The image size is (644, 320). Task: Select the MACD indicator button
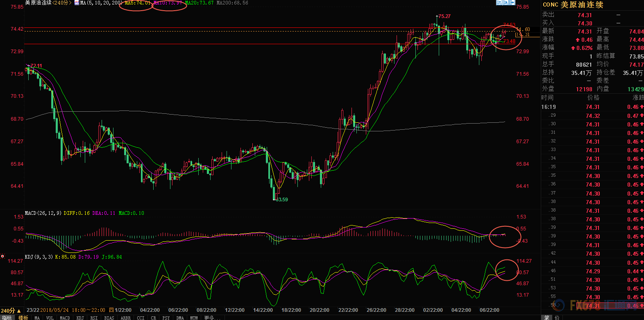tap(65, 318)
